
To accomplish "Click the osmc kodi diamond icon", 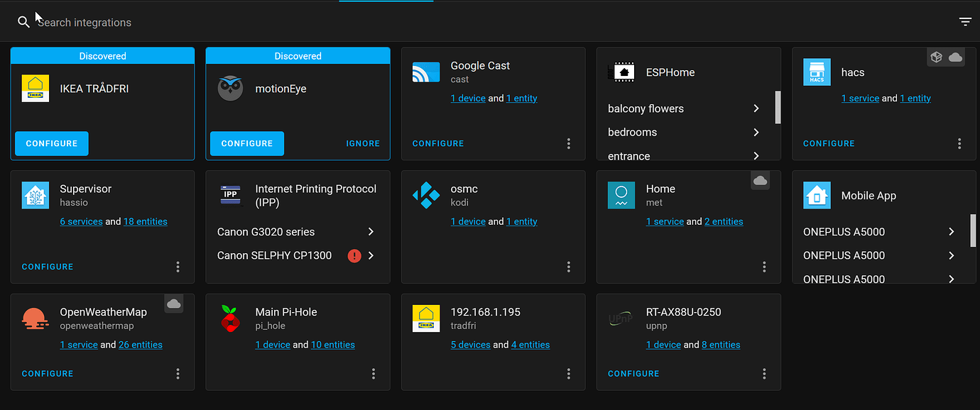I will pyautogui.click(x=425, y=195).
